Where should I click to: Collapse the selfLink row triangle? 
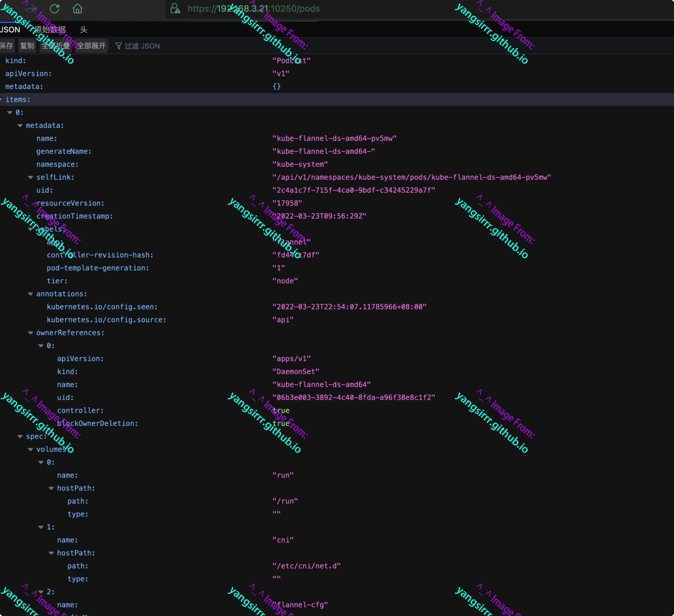coord(30,177)
